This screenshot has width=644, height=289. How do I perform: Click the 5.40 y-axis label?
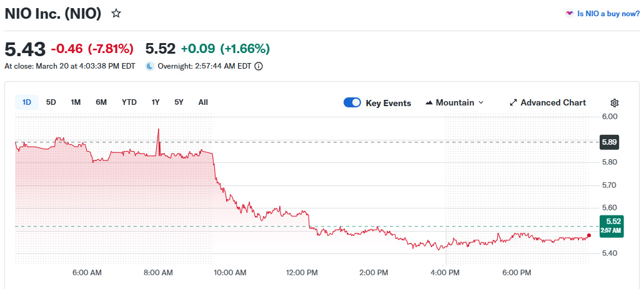pyautogui.click(x=609, y=253)
